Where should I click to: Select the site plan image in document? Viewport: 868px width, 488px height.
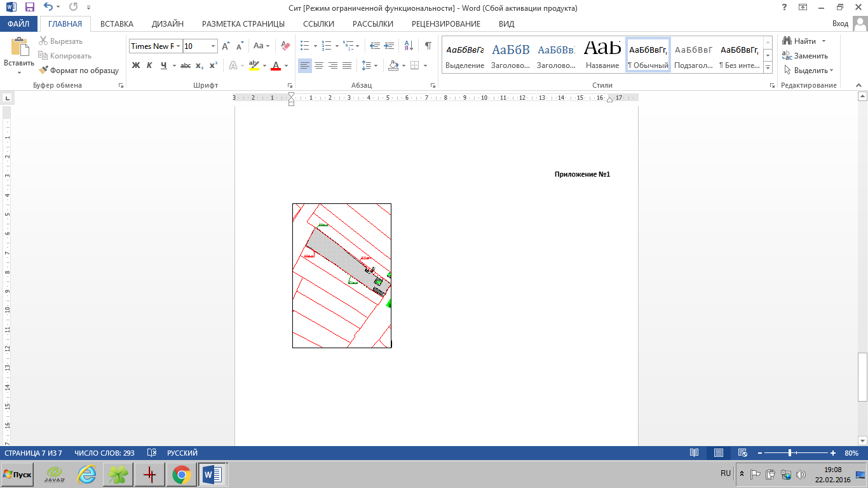pyautogui.click(x=342, y=276)
